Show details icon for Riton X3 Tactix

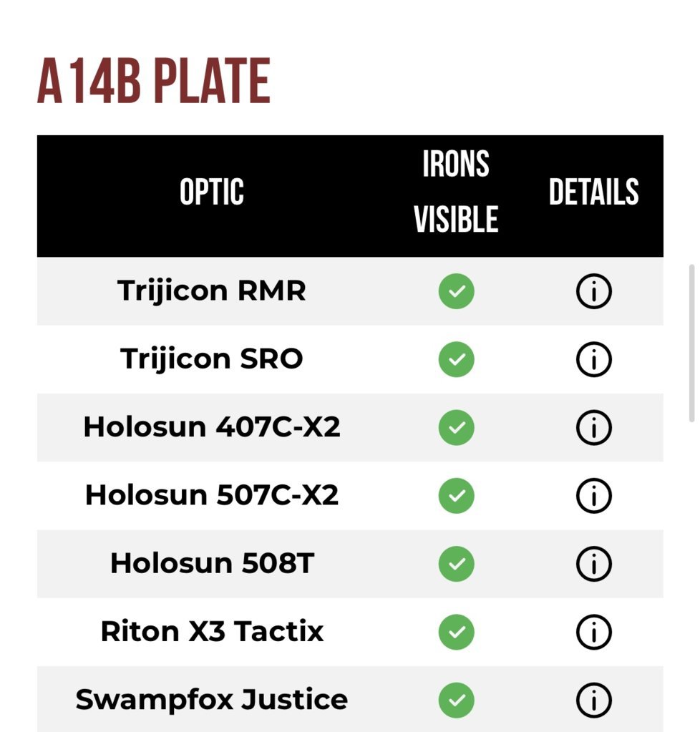point(593,632)
